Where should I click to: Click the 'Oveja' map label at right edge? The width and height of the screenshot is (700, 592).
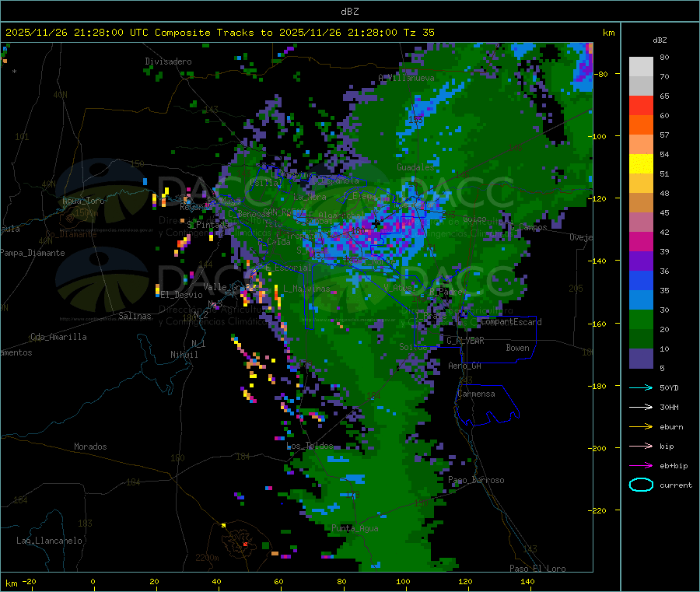tap(581, 237)
